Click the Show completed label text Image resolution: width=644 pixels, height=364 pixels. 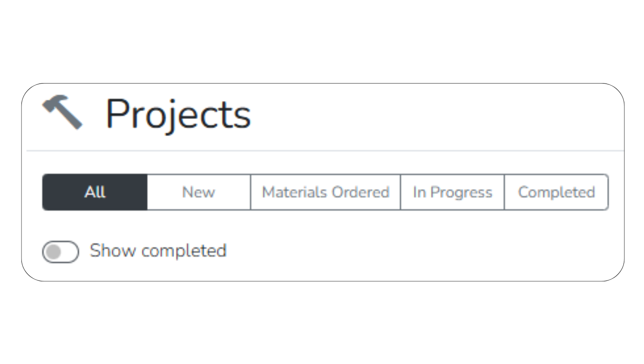[x=157, y=251]
